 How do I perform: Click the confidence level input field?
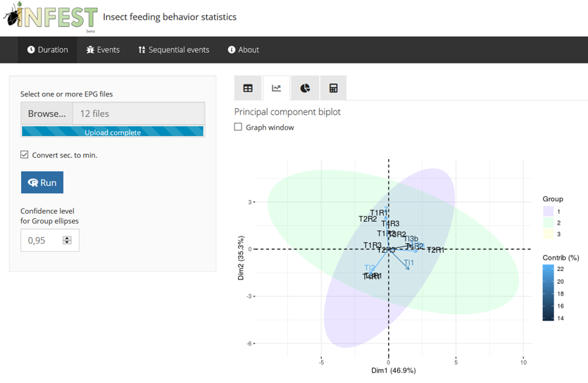50,240
